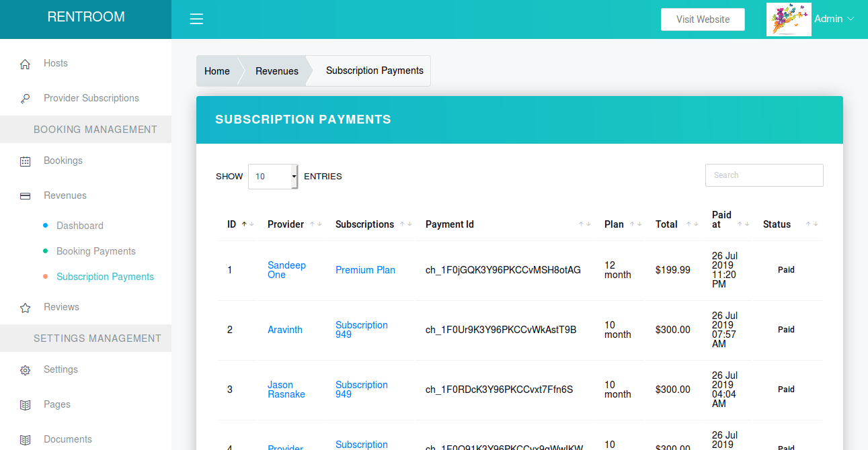Sort by Status column arrows
Screen dimensions: 868x450
pos(812,224)
